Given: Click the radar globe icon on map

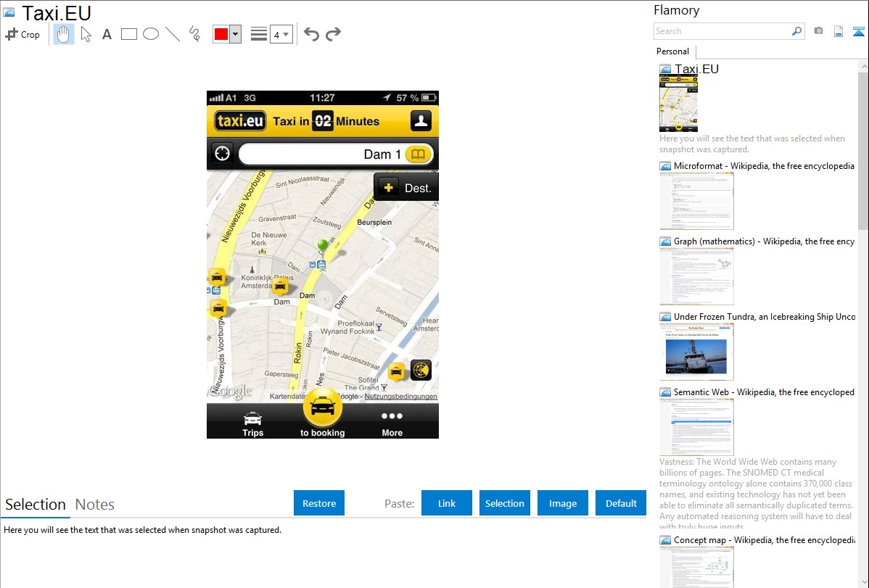Looking at the screenshot, I should point(421,370).
